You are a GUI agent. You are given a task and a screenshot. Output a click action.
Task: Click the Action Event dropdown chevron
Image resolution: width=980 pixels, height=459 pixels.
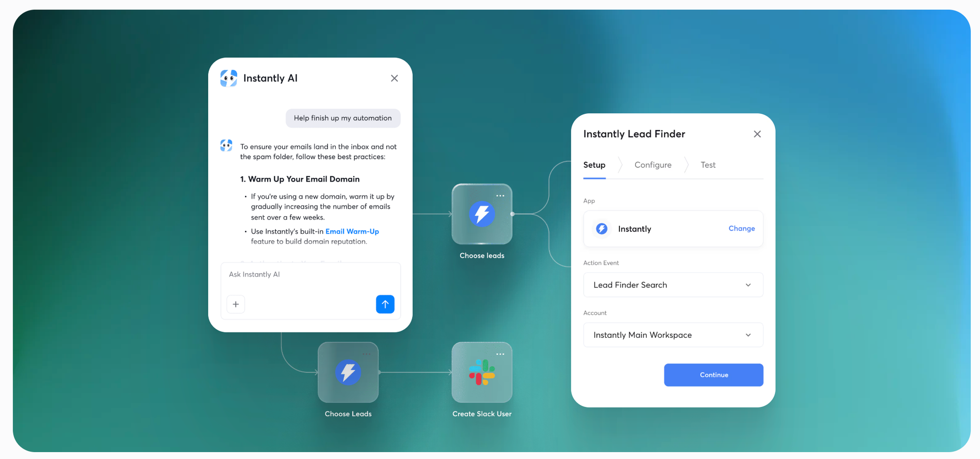(748, 285)
